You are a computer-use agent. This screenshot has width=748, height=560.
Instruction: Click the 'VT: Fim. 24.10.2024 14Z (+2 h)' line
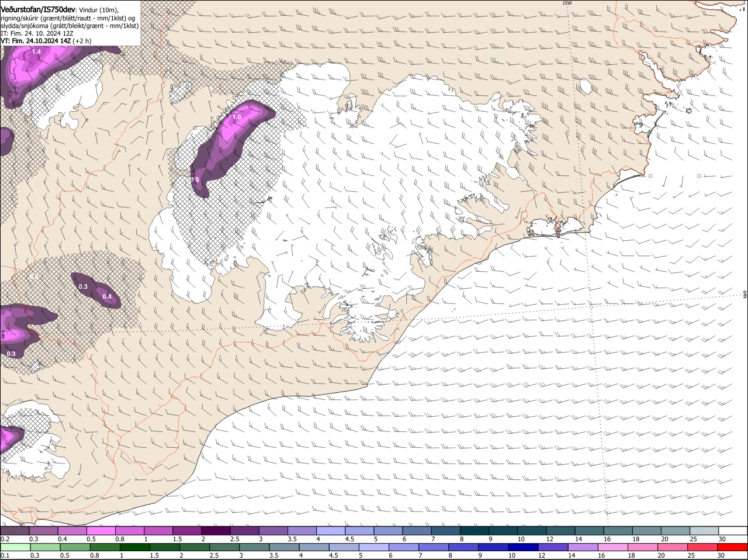[x=46, y=41]
